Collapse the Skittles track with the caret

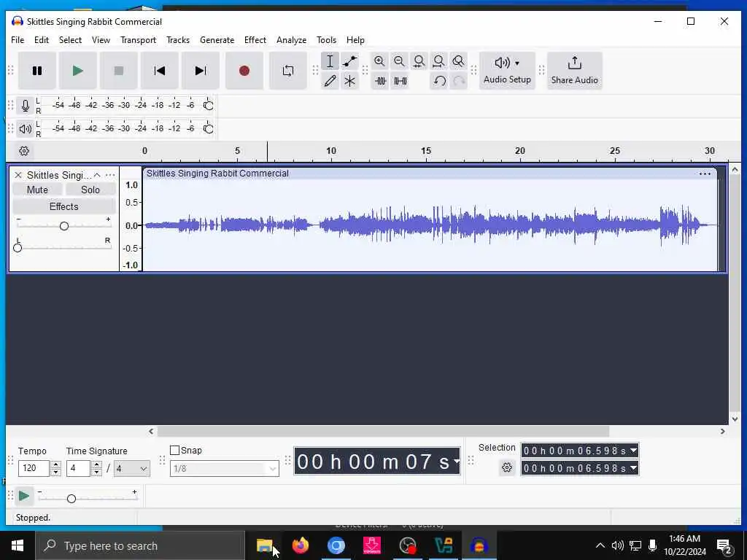coord(97,175)
